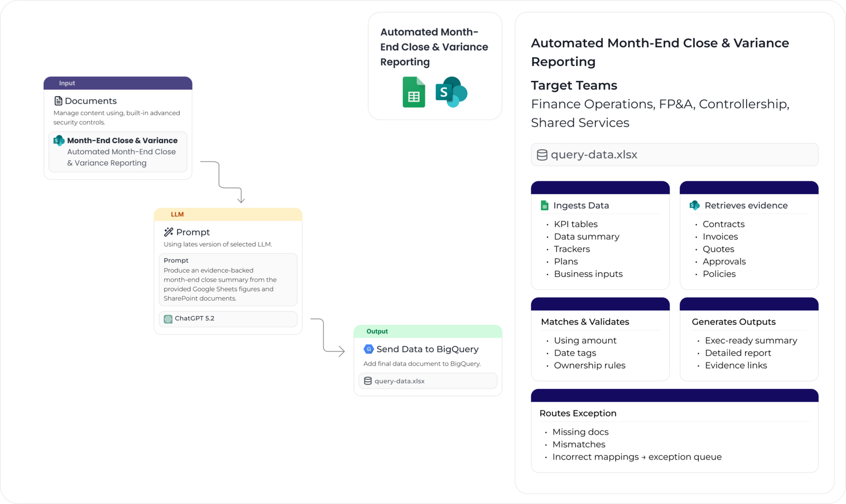Click the Sheets icon on the Ingests Data card
846x504 pixels.
click(x=544, y=205)
